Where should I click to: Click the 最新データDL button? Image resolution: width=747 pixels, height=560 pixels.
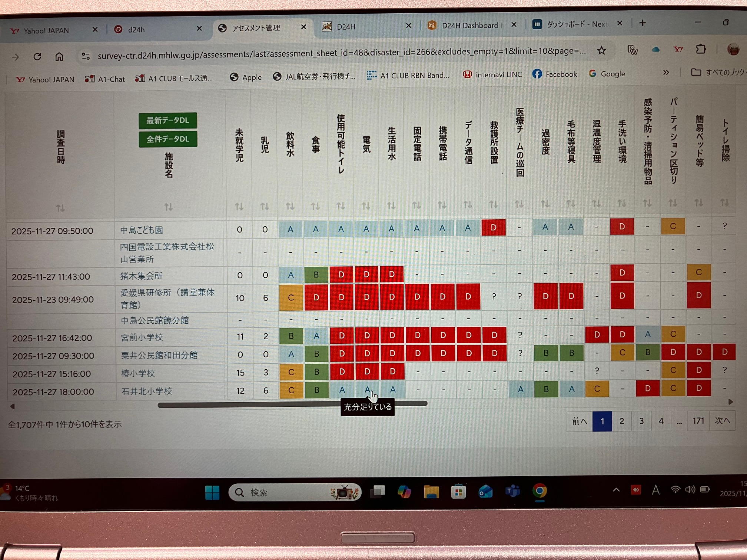[x=168, y=120]
